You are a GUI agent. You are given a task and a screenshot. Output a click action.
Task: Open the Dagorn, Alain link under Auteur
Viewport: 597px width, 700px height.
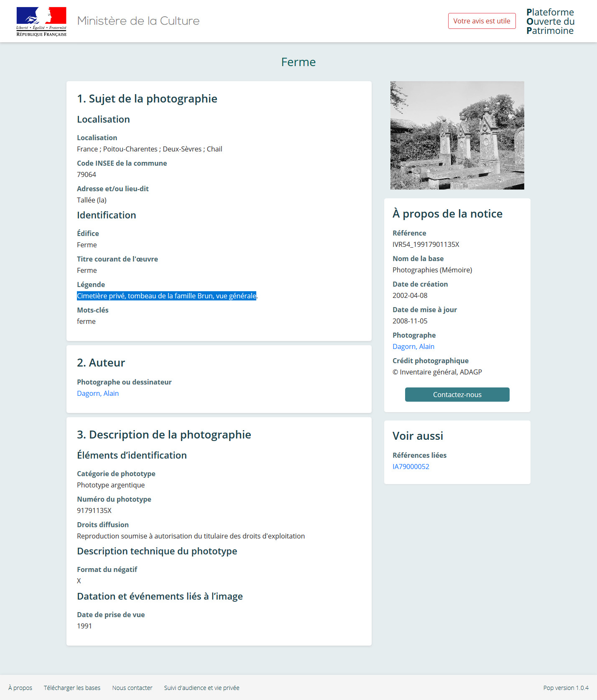[98, 393]
